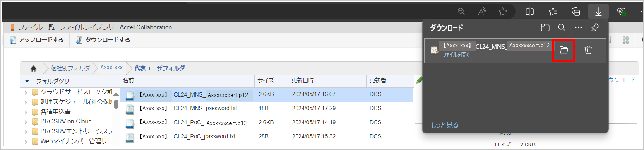This screenshot has width=644, height=150.
Task: Search downloads with the magnifier icon
Action: click(x=562, y=28)
